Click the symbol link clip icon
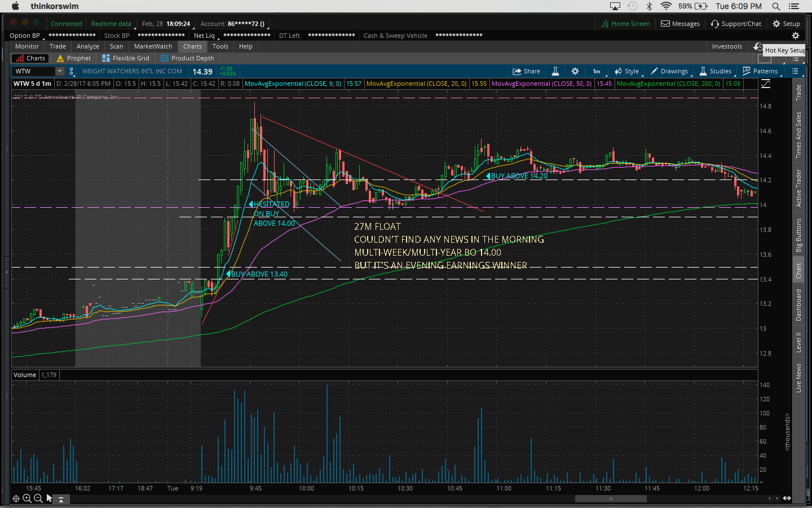 (71, 71)
